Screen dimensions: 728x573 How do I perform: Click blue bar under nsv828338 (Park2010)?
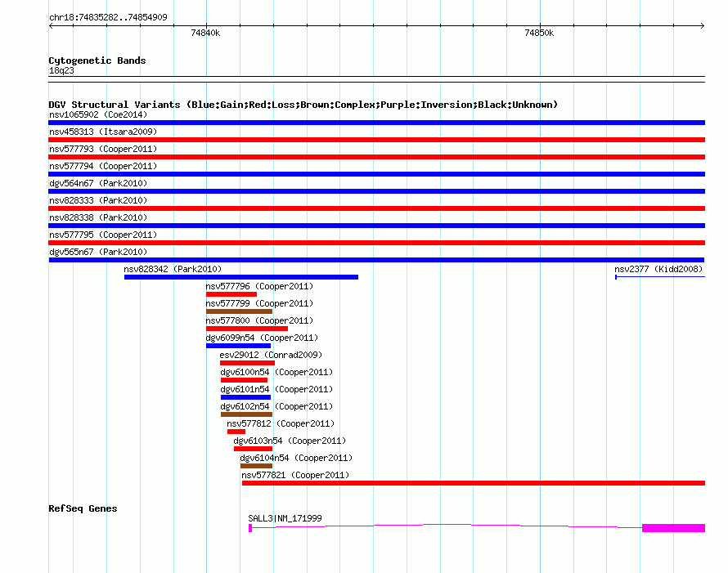tap(376, 226)
